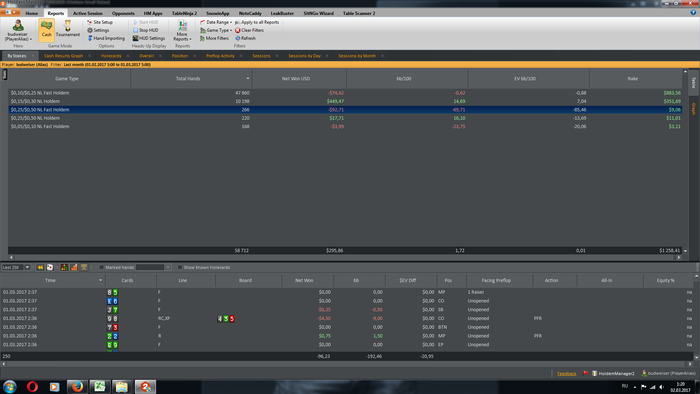700x394 pixels.
Task: Open the Settings option
Action: coord(98,30)
